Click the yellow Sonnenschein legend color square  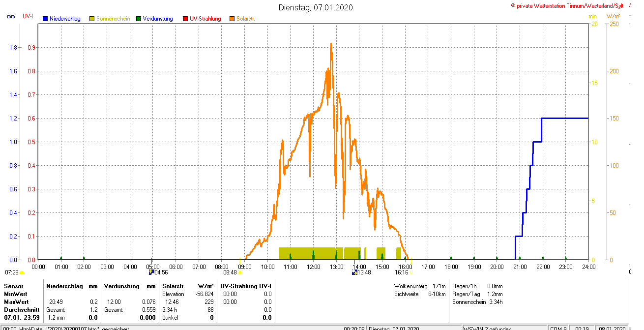point(92,19)
